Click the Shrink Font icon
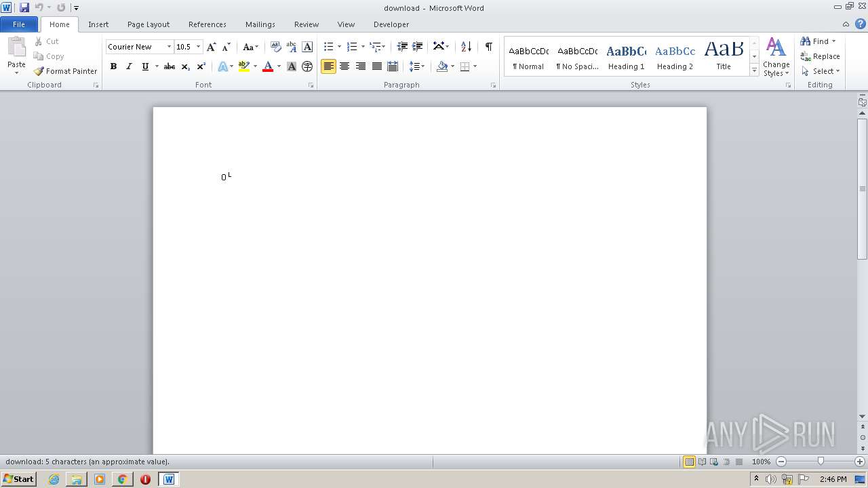This screenshot has height=488, width=868. pos(226,47)
